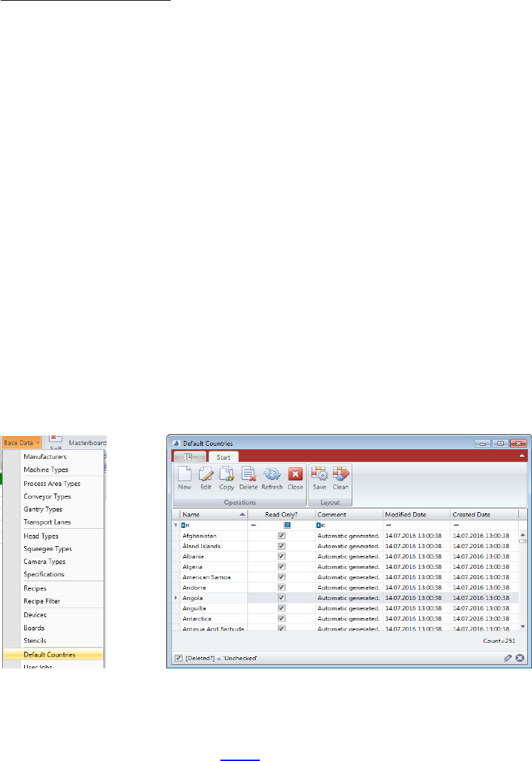
Task: Uncheck the [Deleted?] filter checkbox
Action: [x=178, y=658]
